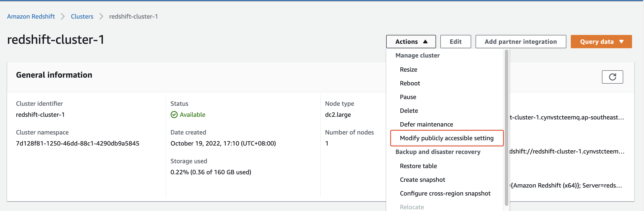Viewport: 644px width, 211px height.
Task: Click the breadcrumb chevron after Clusters
Action: pyautogui.click(x=101, y=17)
